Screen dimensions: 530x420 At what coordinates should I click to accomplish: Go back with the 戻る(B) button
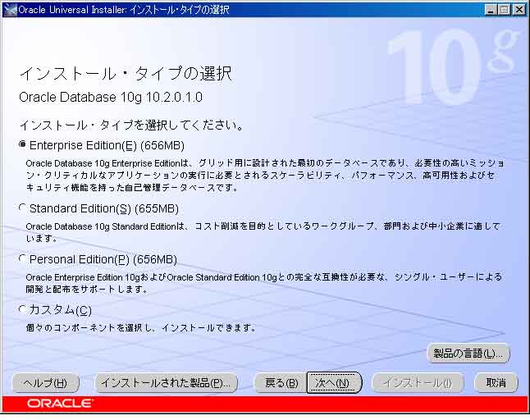tap(281, 383)
